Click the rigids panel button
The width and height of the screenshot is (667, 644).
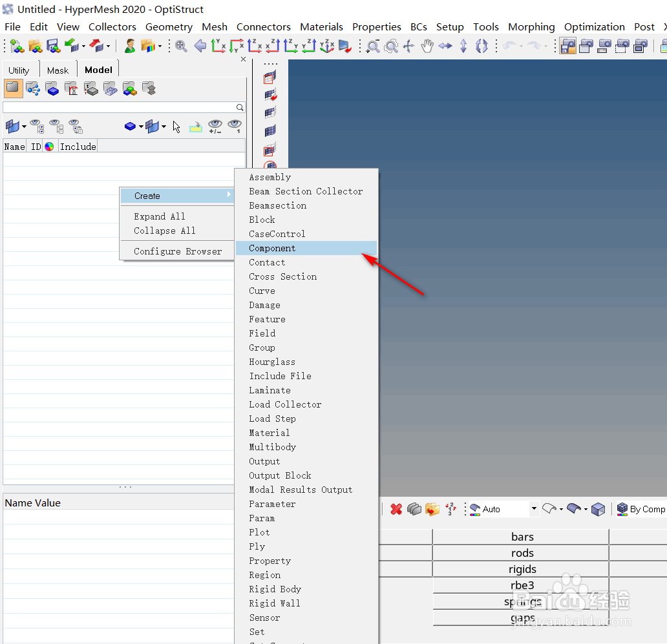pos(521,569)
